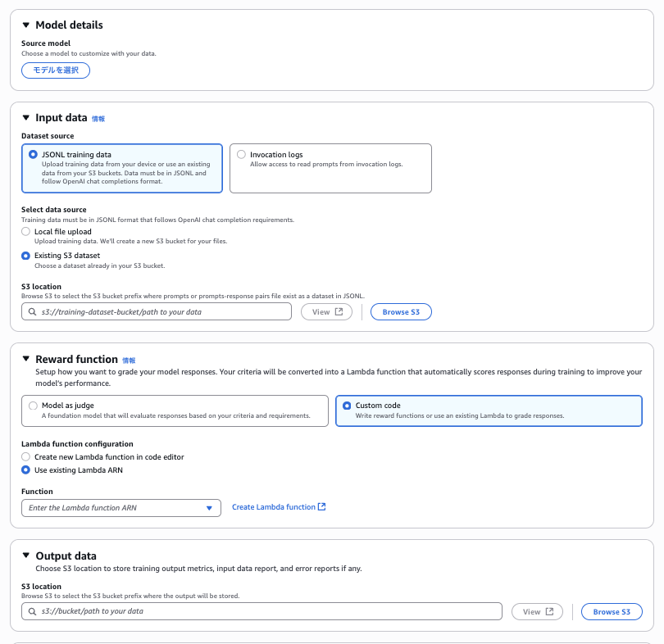
Task: Choose Existing S3 dataset option
Action: coord(25,256)
